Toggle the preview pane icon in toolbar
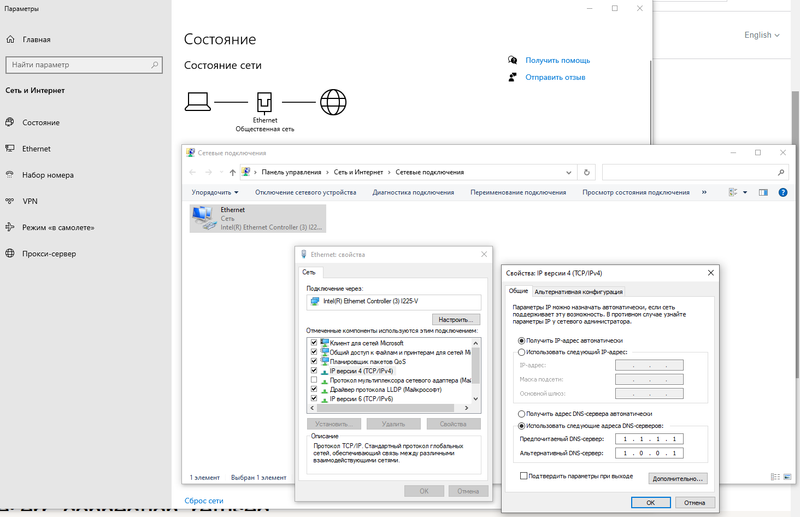Screen dimensions: 800x517 click(762, 192)
